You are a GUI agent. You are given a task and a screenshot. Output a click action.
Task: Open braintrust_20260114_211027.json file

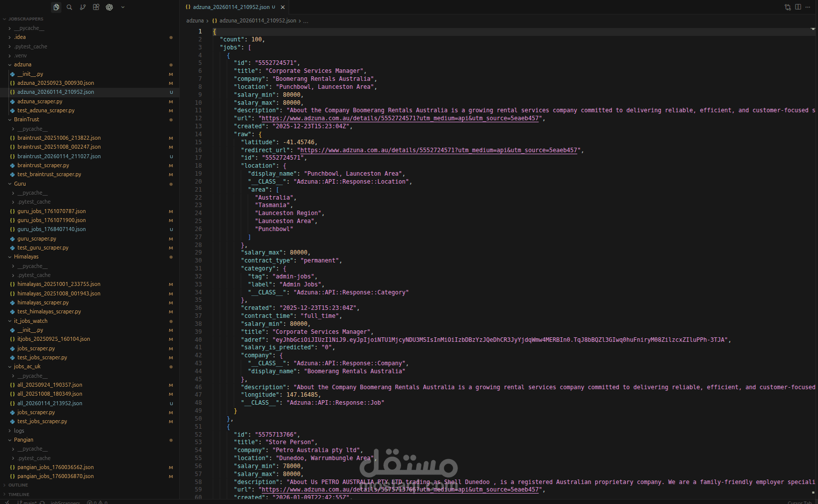pos(59,156)
